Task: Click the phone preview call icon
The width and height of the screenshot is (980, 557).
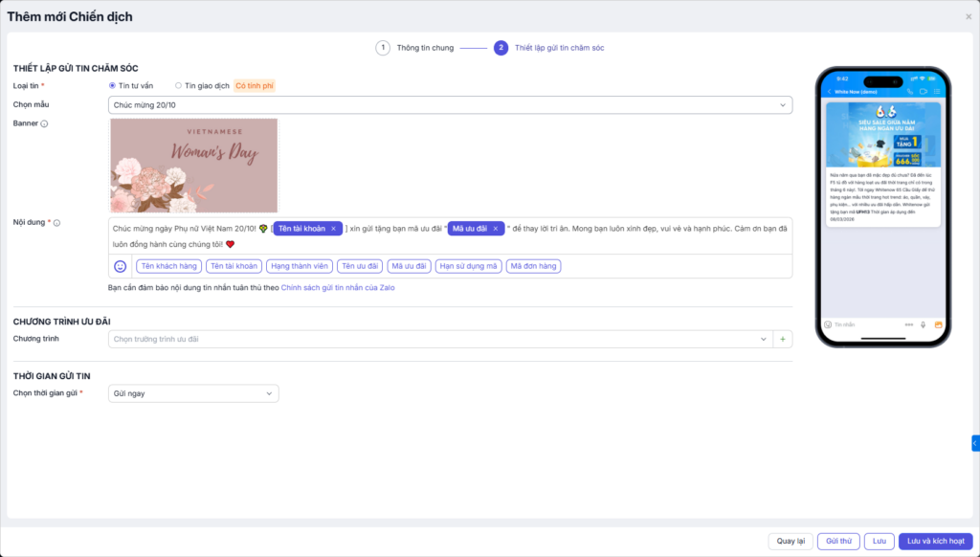Action: 910,92
